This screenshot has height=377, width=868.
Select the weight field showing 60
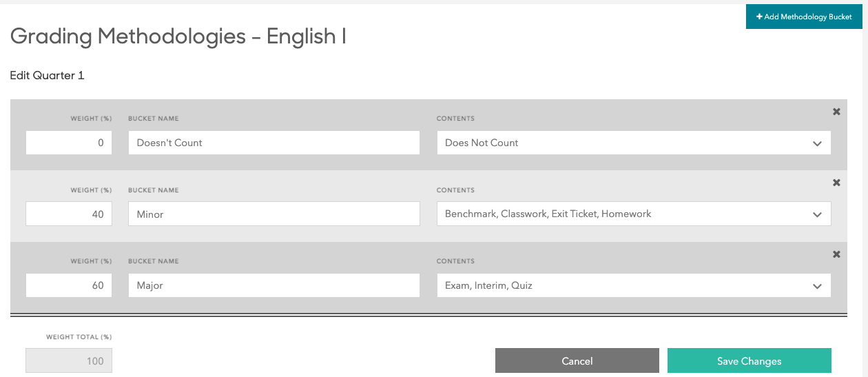pos(69,285)
